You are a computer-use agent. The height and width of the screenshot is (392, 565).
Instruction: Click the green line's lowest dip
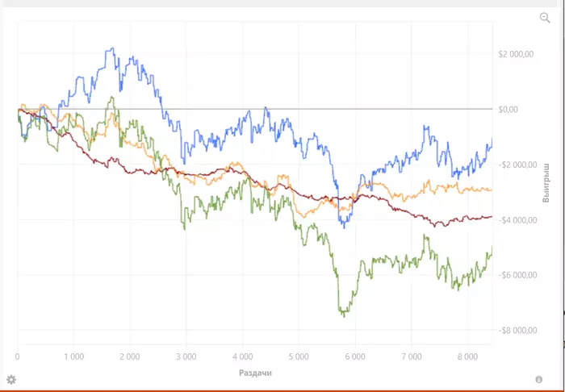(x=343, y=315)
